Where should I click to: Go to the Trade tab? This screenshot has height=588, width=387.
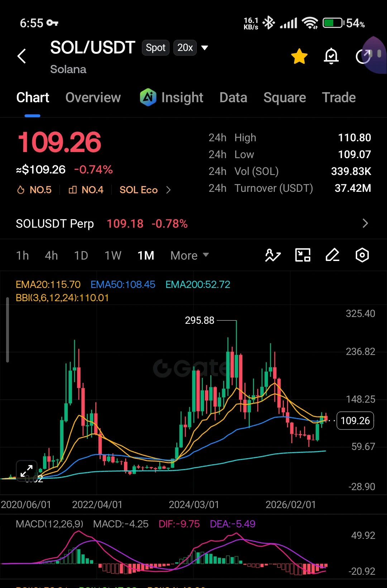339,98
